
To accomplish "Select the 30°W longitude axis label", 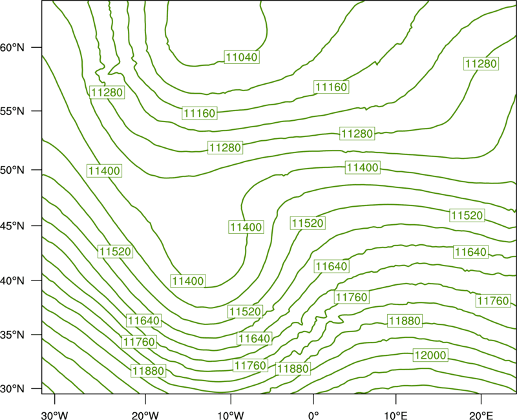I will 55,415.
